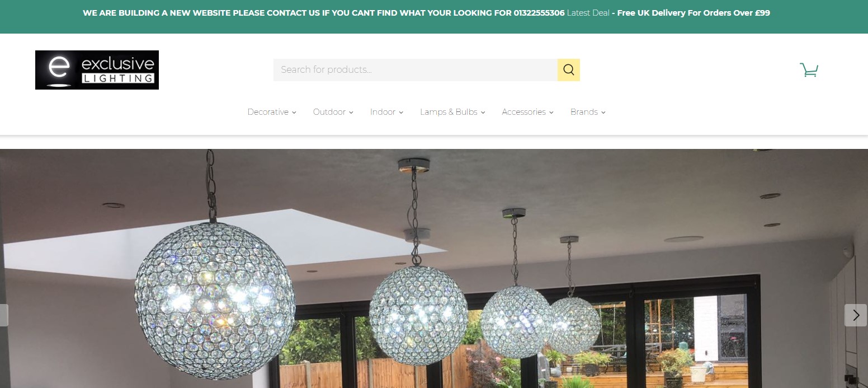Viewport: 868px width, 388px height.
Task: Click the crystal globe pendant hero image
Action: click(x=434, y=269)
